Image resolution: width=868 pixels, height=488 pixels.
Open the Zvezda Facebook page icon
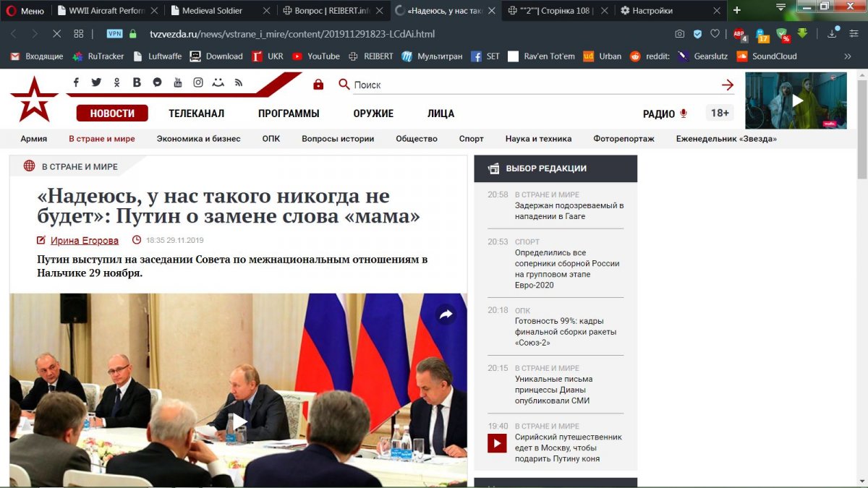pyautogui.click(x=76, y=83)
